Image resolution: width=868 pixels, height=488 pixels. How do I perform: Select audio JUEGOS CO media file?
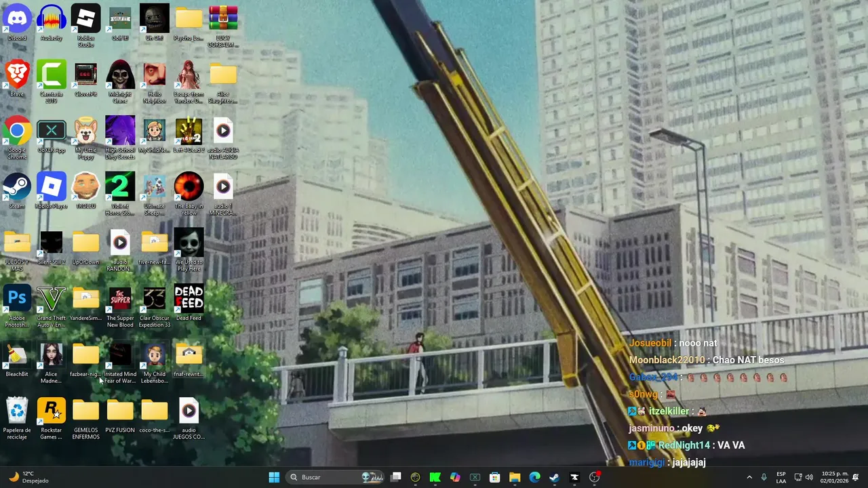189,419
